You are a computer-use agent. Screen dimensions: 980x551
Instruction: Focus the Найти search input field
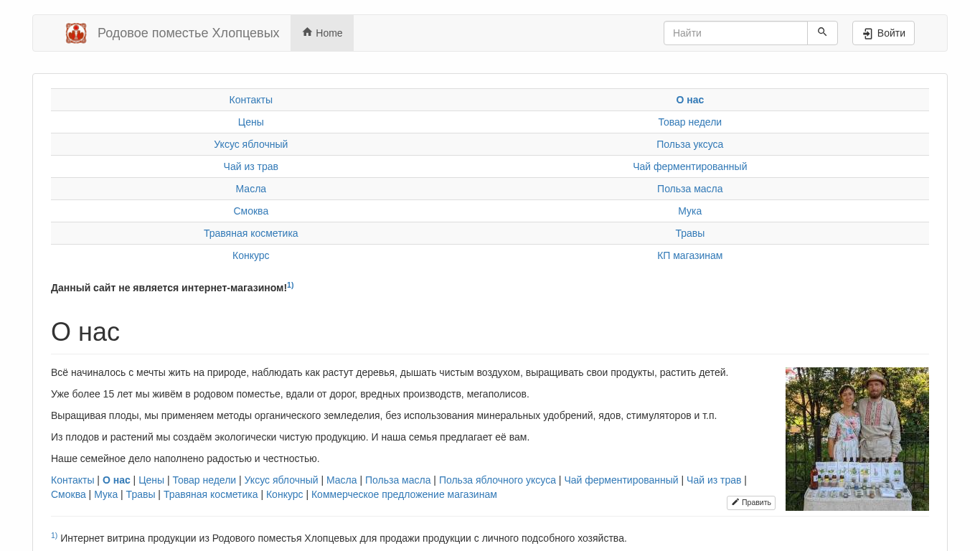pos(735,33)
